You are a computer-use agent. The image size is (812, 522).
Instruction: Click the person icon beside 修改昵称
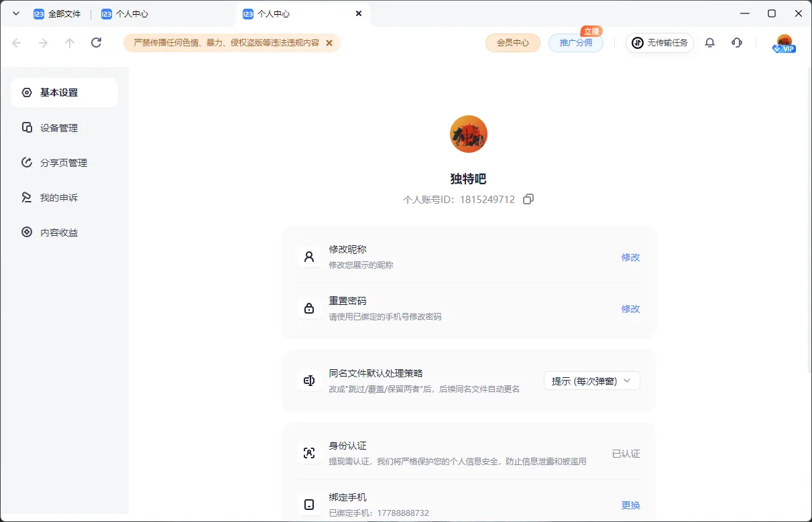tap(309, 257)
